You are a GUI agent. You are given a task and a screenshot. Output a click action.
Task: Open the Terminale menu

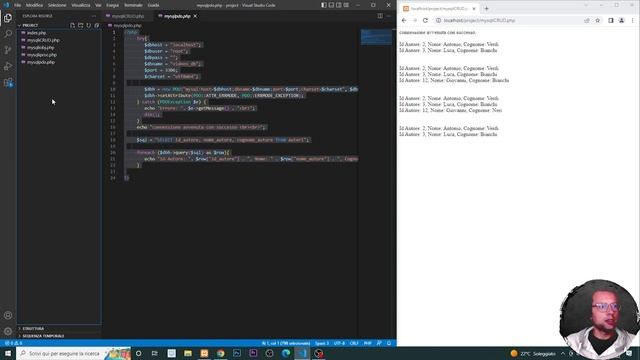pyautogui.click(x=133, y=5)
